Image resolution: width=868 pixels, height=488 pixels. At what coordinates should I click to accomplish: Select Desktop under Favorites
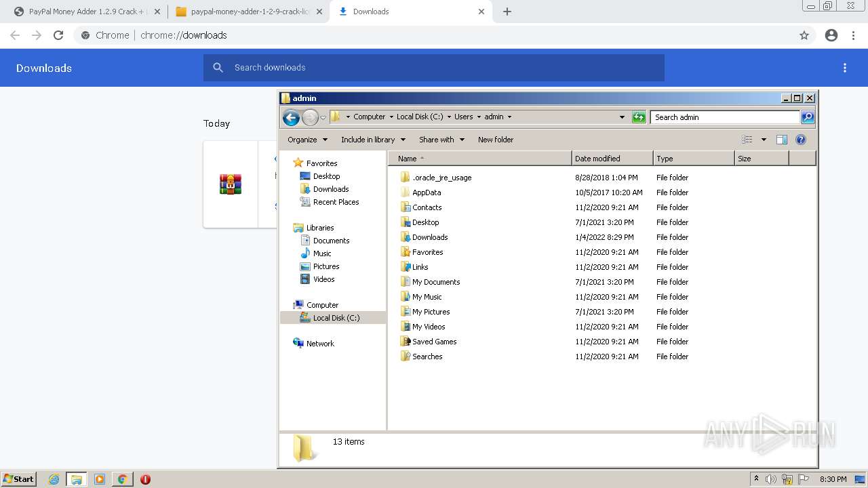[326, 176]
